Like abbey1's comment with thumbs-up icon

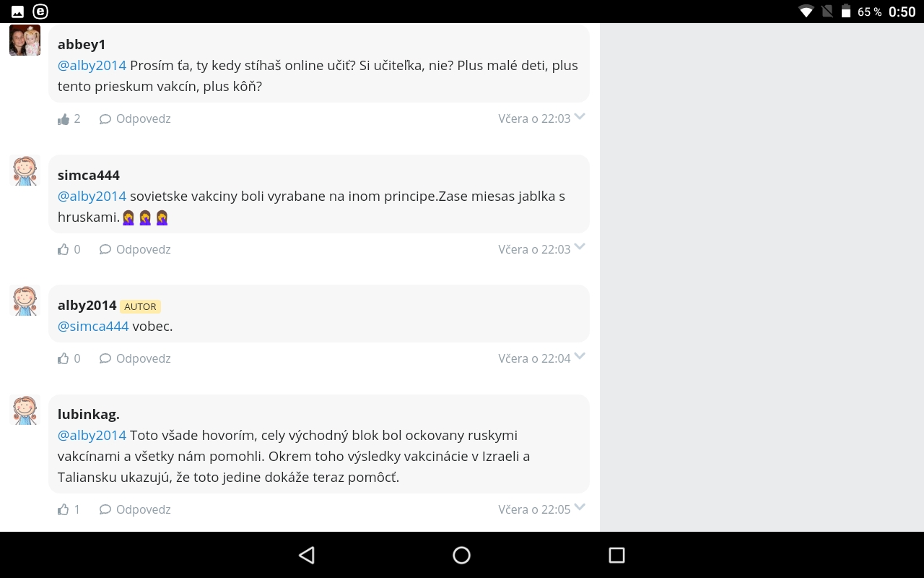(x=64, y=119)
